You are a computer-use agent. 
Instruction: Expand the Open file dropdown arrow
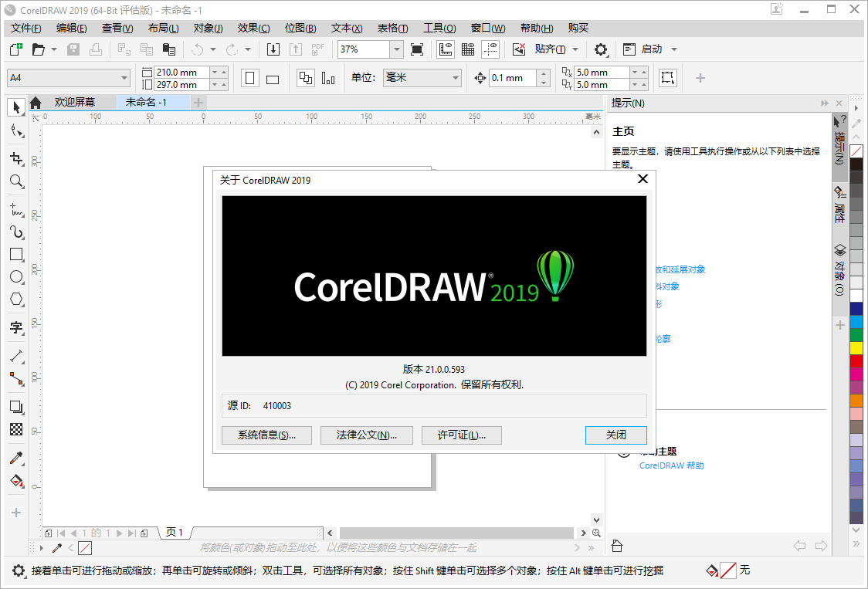point(54,49)
